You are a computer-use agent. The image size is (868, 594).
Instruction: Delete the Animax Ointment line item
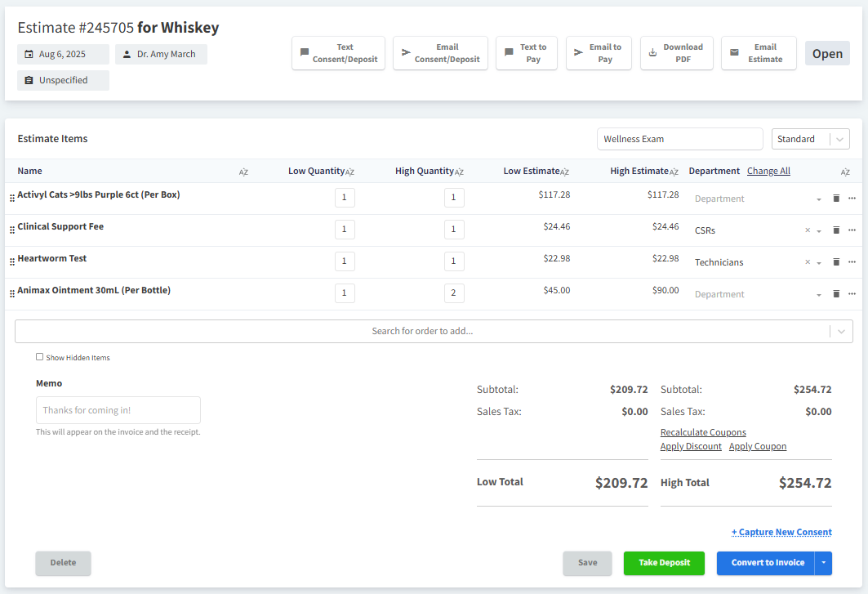pos(836,293)
